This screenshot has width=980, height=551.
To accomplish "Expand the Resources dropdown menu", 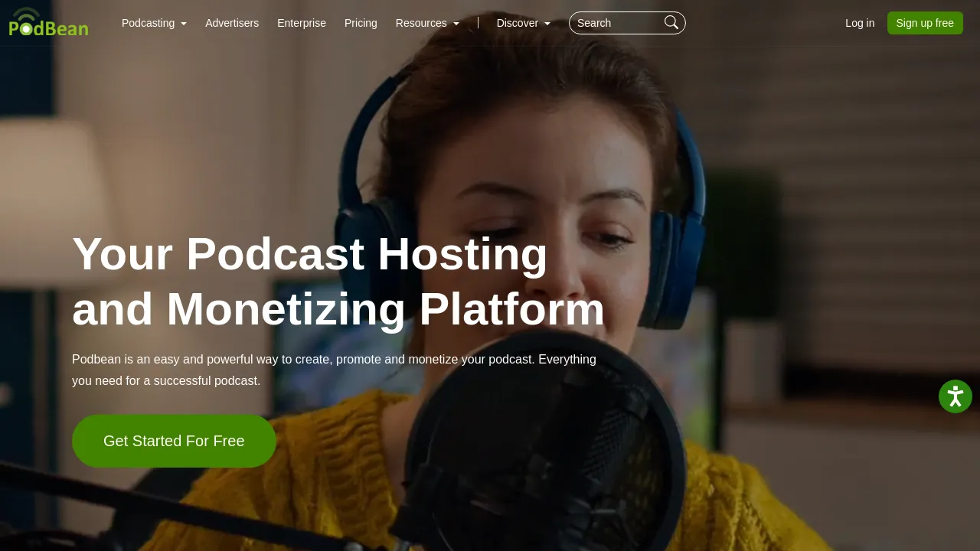I will click(427, 23).
